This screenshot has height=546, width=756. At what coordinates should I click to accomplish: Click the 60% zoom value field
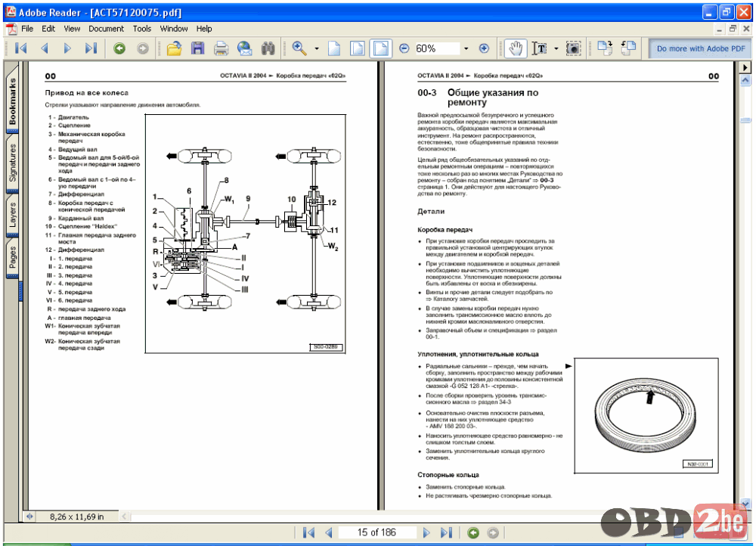[436, 48]
